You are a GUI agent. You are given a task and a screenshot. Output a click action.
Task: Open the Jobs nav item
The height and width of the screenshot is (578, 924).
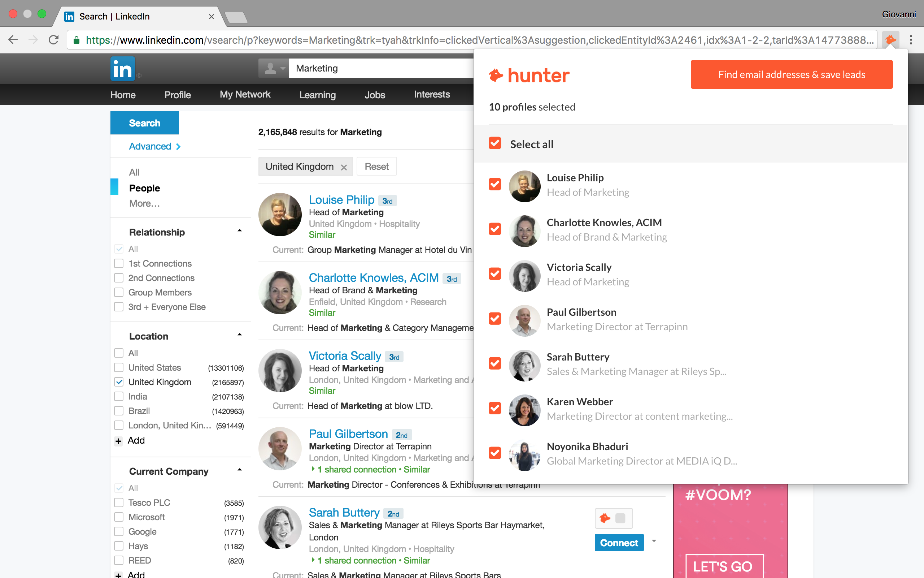pyautogui.click(x=375, y=95)
